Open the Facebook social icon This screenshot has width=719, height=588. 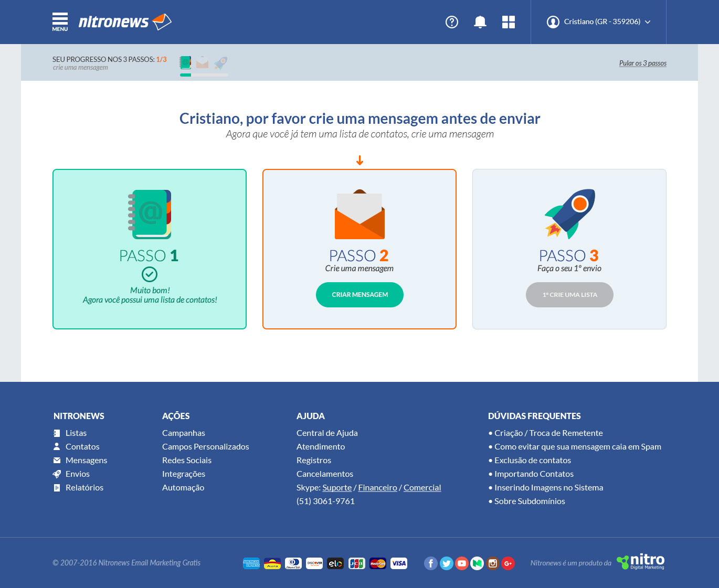click(431, 564)
